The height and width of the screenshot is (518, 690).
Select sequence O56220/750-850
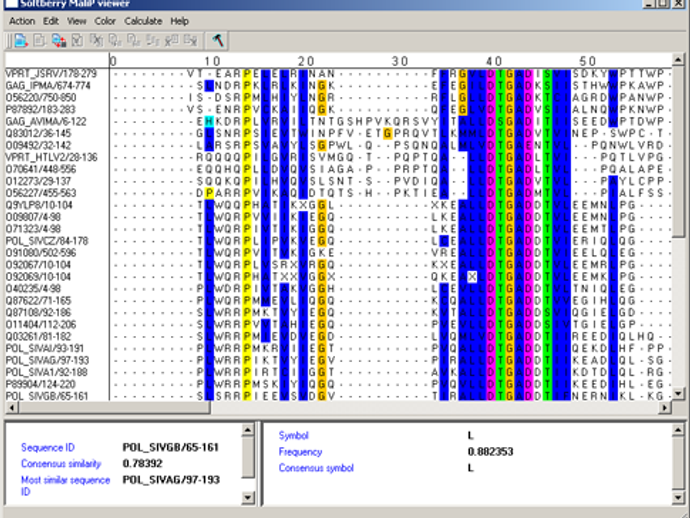click(x=41, y=97)
